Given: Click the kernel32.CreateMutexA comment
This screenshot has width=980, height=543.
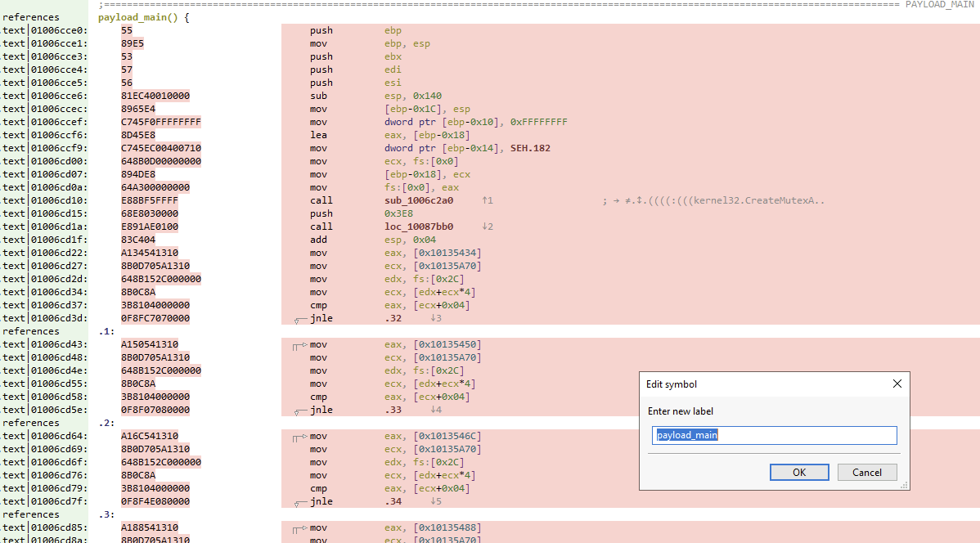Looking at the screenshot, I should pos(713,200).
